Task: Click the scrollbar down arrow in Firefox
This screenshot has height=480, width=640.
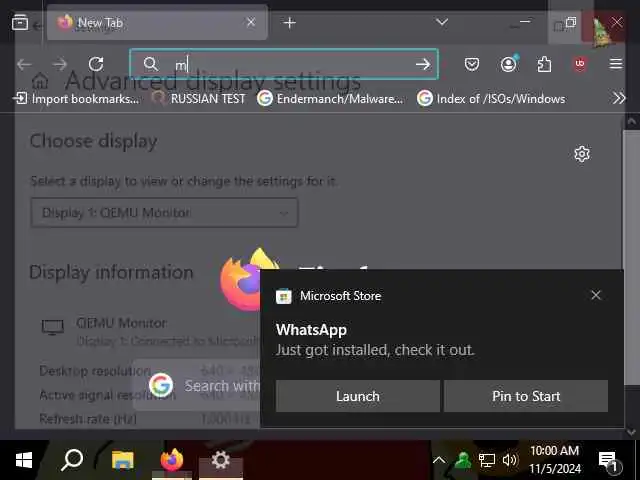Action: (631, 431)
